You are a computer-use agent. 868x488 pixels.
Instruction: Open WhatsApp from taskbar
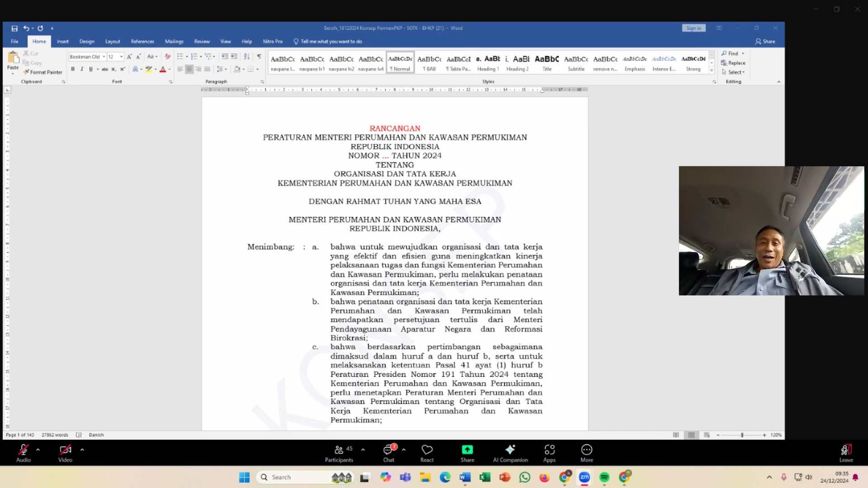point(525,477)
